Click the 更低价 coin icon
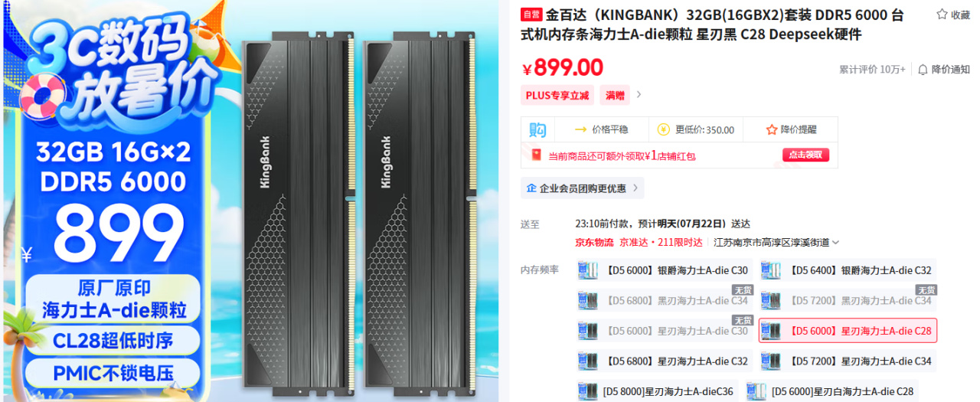The image size is (980, 402). point(663,130)
